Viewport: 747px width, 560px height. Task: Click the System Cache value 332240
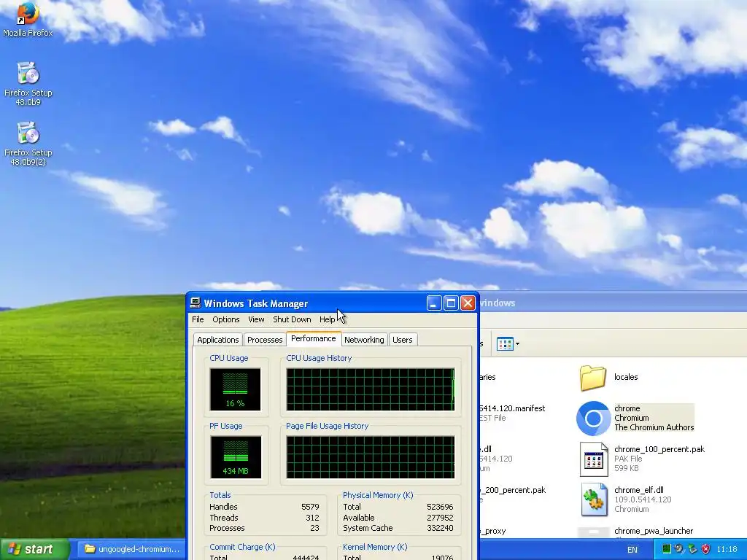click(x=440, y=528)
